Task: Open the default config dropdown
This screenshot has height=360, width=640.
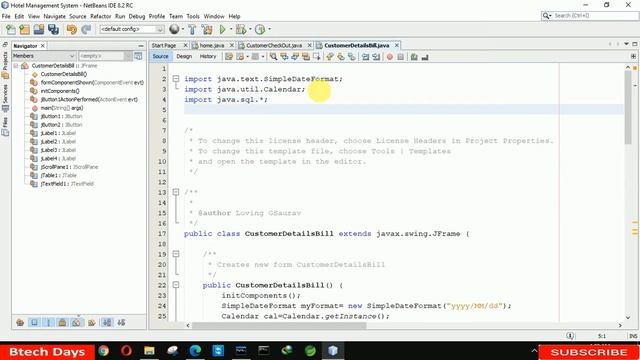Action: click(x=132, y=29)
